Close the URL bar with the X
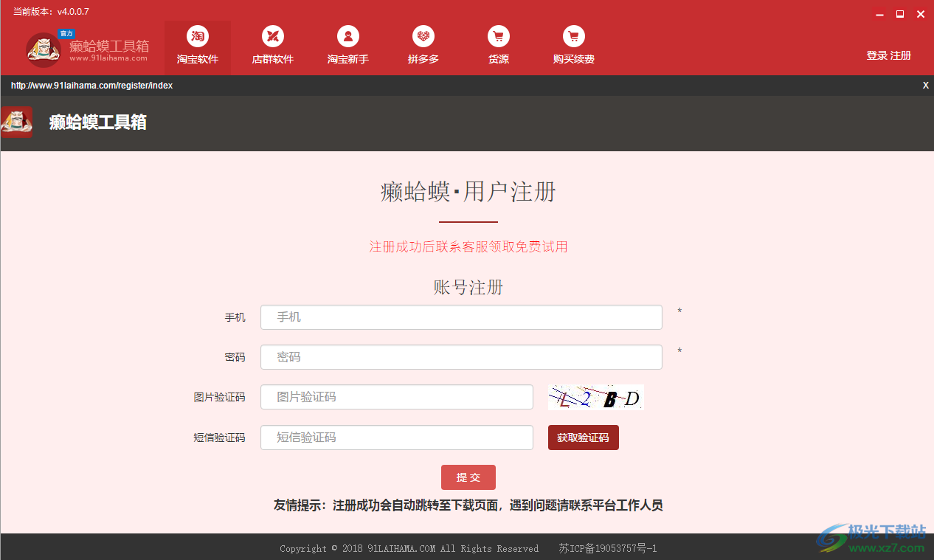This screenshot has width=934, height=560. [925, 85]
